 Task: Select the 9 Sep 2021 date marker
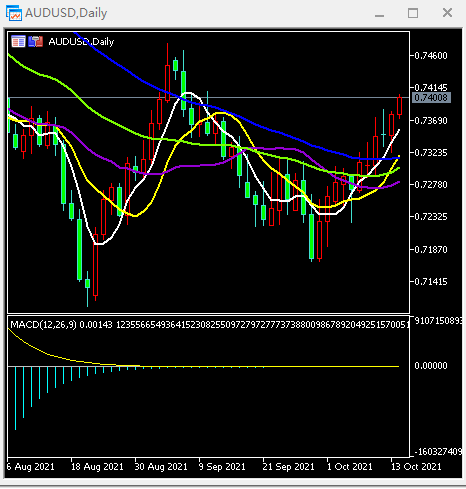(222, 467)
